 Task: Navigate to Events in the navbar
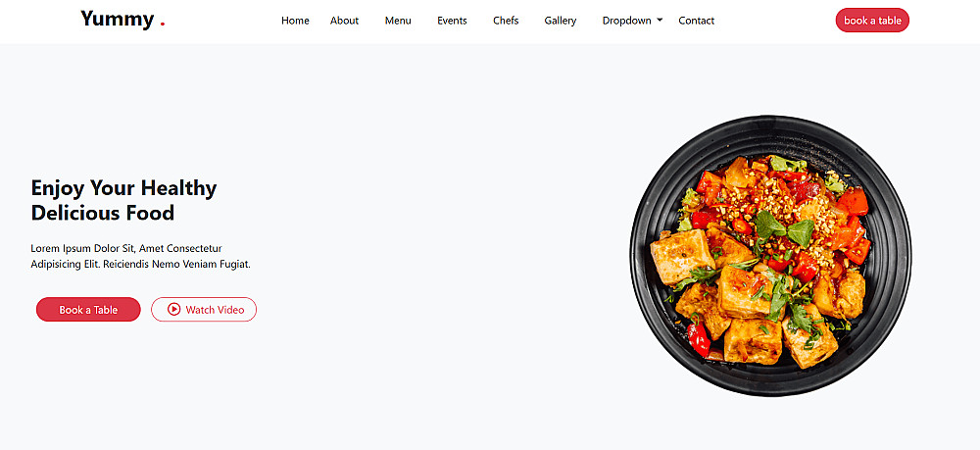point(452,21)
